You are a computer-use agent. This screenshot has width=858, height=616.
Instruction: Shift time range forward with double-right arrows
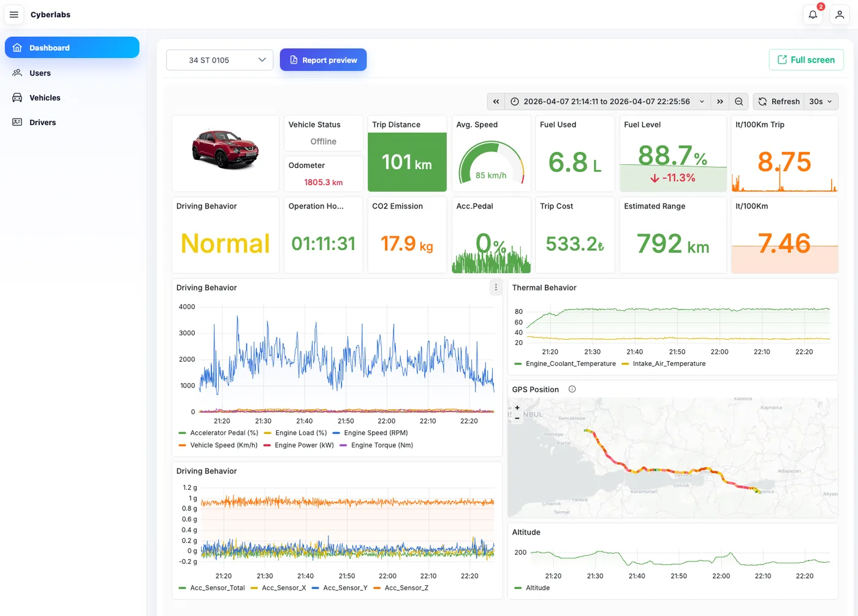coord(720,102)
